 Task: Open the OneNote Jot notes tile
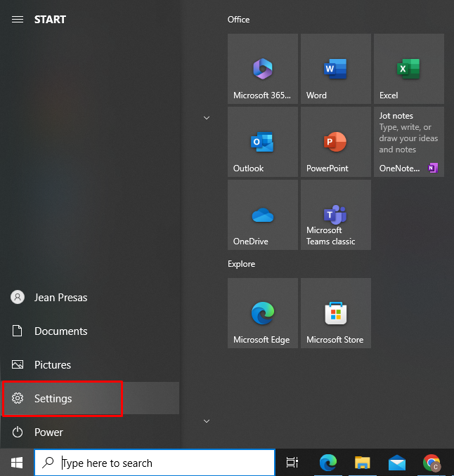409,142
